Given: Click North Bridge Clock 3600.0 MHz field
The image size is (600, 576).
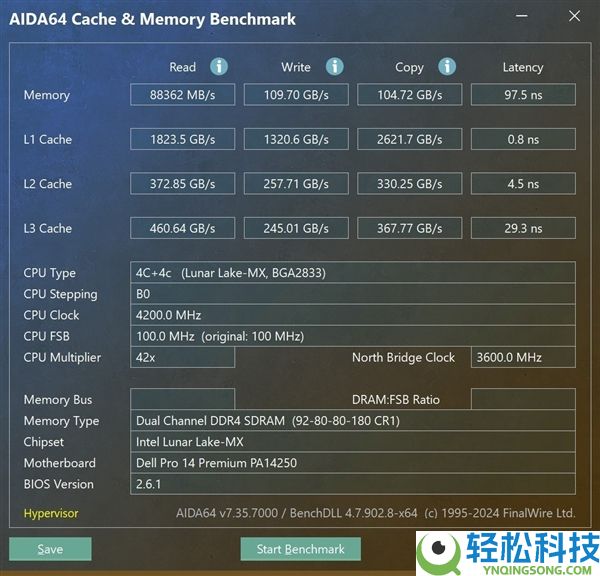Looking at the screenshot, I should [x=523, y=357].
